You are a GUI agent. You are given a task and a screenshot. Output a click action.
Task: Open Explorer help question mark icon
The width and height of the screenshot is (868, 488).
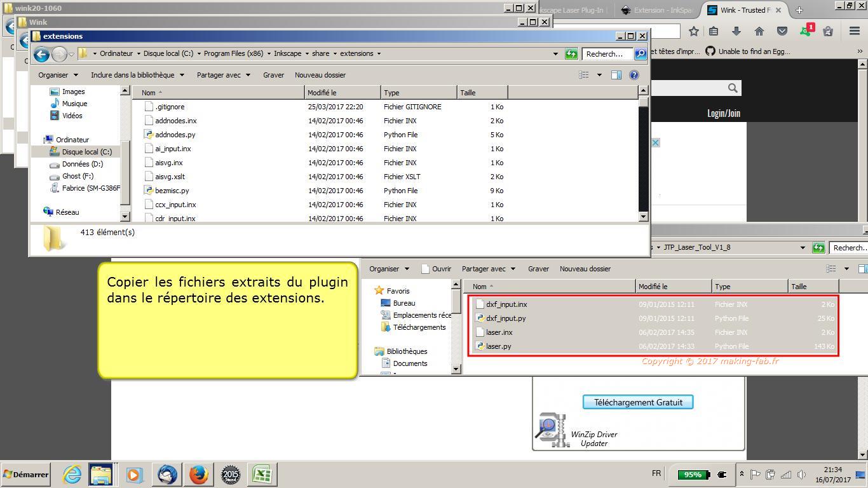[634, 75]
